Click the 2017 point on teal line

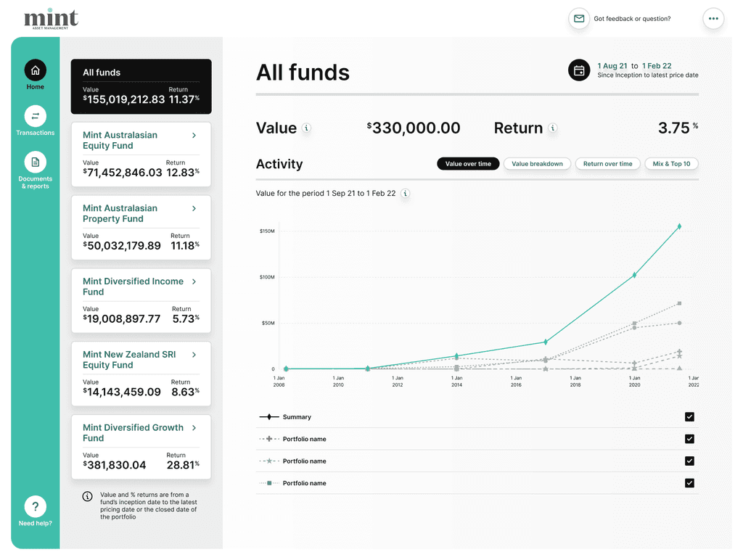(546, 342)
